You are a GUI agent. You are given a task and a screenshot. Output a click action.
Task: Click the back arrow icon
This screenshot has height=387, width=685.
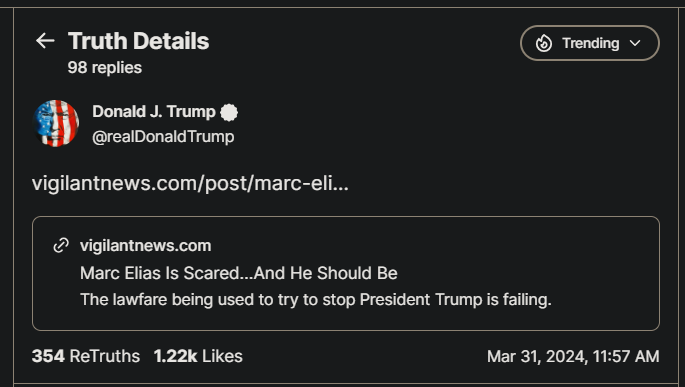pos(45,41)
